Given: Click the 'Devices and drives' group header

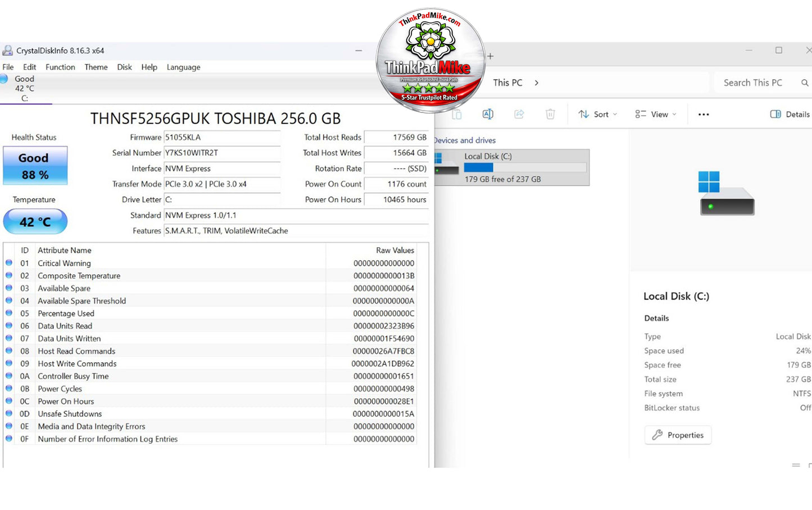Looking at the screenshot, I should [465, 140].
